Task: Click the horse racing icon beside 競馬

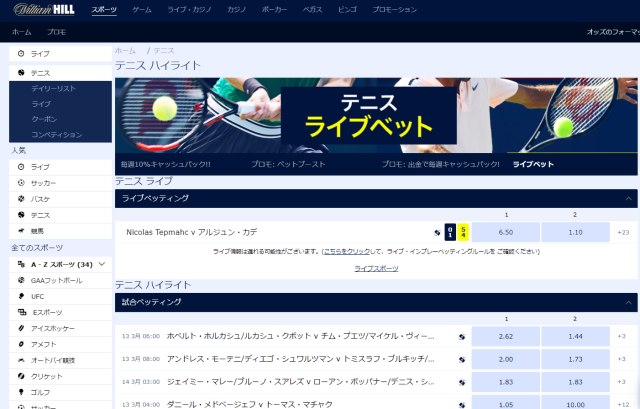Action: (x=22, y=231)
